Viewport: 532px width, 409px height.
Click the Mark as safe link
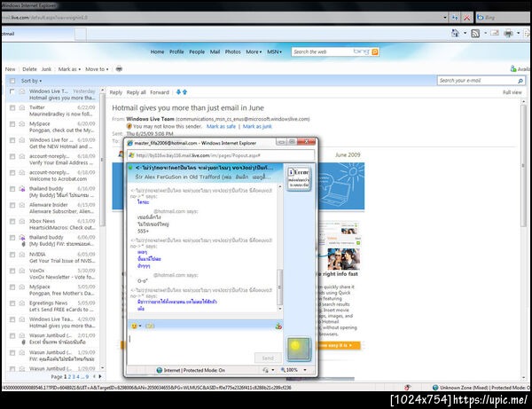pos(221,126)
